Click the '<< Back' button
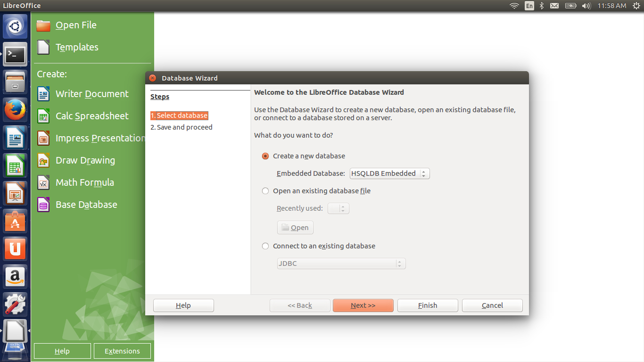Screen dimensions: 644x362 [x=300, y=305]
